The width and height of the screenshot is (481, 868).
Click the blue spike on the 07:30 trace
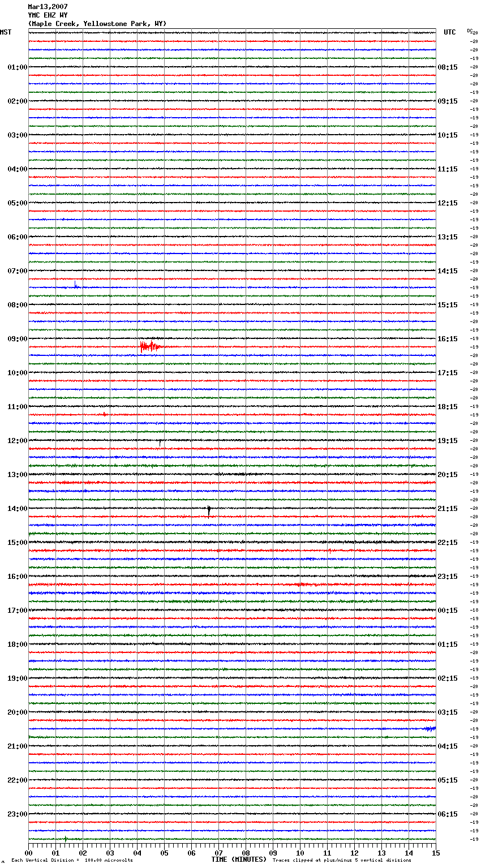[75, 285]
